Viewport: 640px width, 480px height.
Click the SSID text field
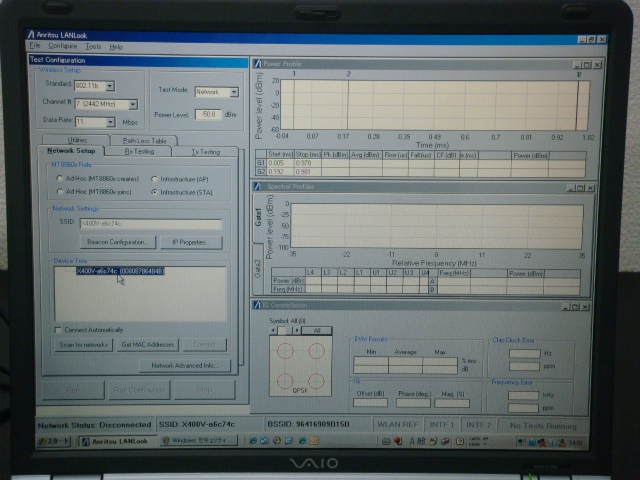tap(151, 224)
